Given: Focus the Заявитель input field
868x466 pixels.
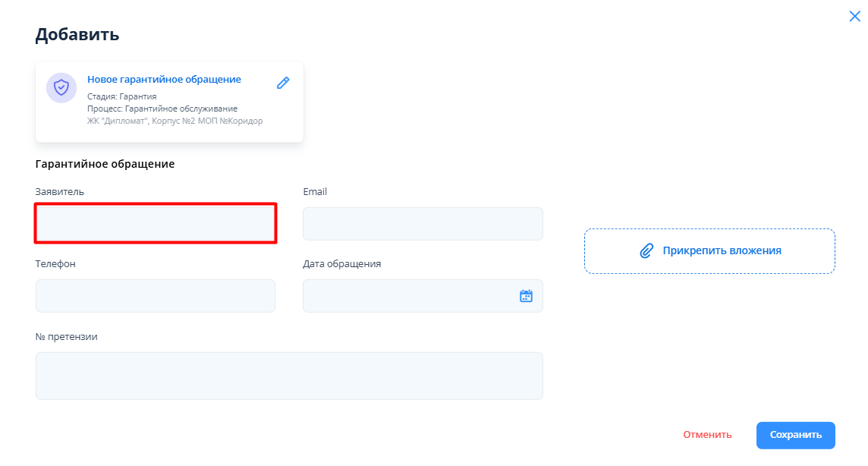Looking at the screenshot, I should (156, 223).
